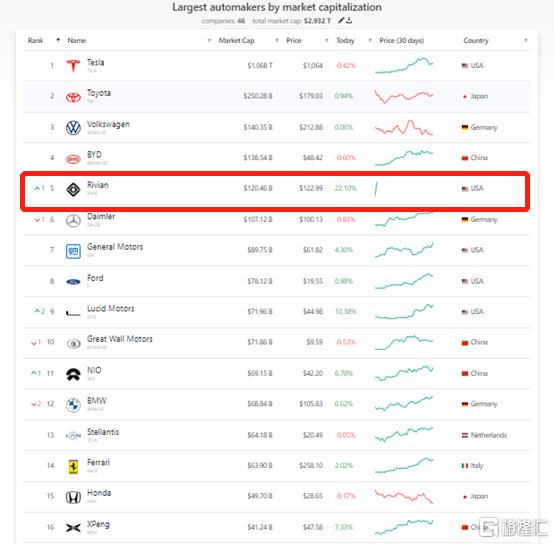
Task: View Honda 30-day price sparkline
Action: (404, 496)
